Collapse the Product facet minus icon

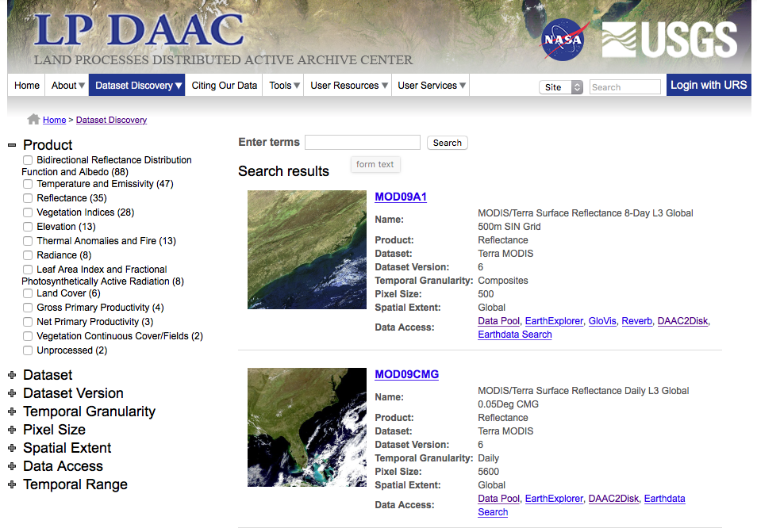pos(12,145)
